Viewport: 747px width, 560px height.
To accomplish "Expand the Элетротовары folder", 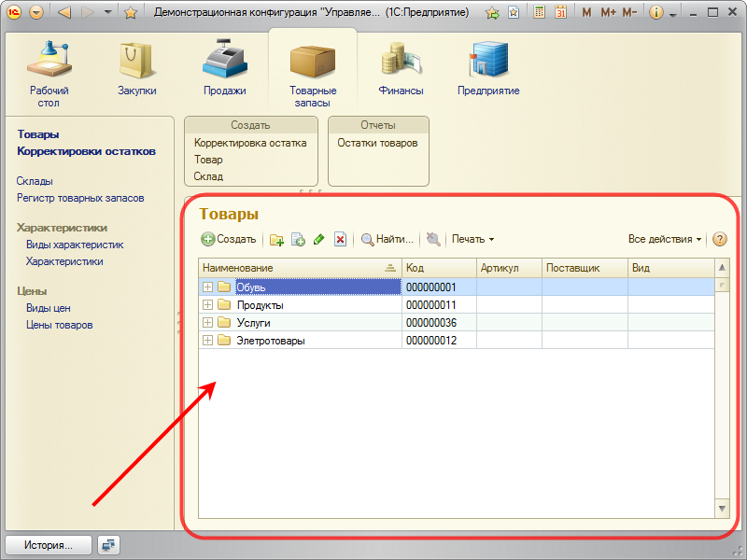I will [x=207, y=341].
